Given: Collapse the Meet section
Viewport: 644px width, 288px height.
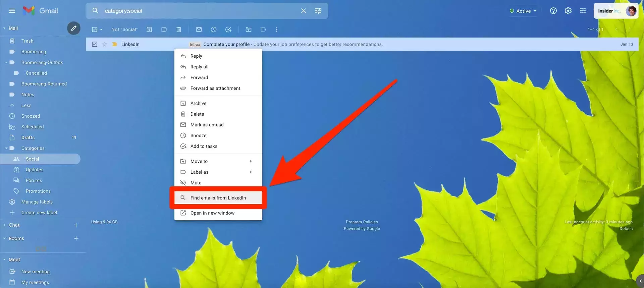Looking at the screenshot, I should [4, 260].
